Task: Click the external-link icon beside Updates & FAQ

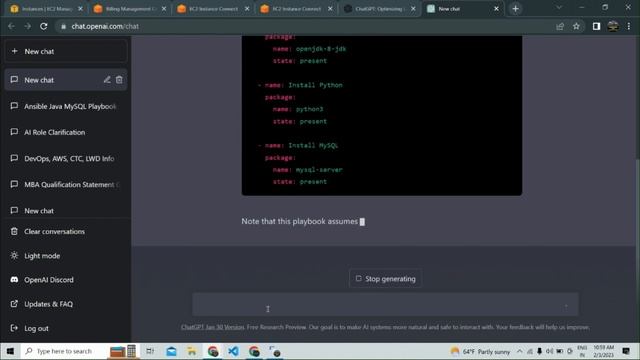Action: pyautogui.click(x=14, y=304)
